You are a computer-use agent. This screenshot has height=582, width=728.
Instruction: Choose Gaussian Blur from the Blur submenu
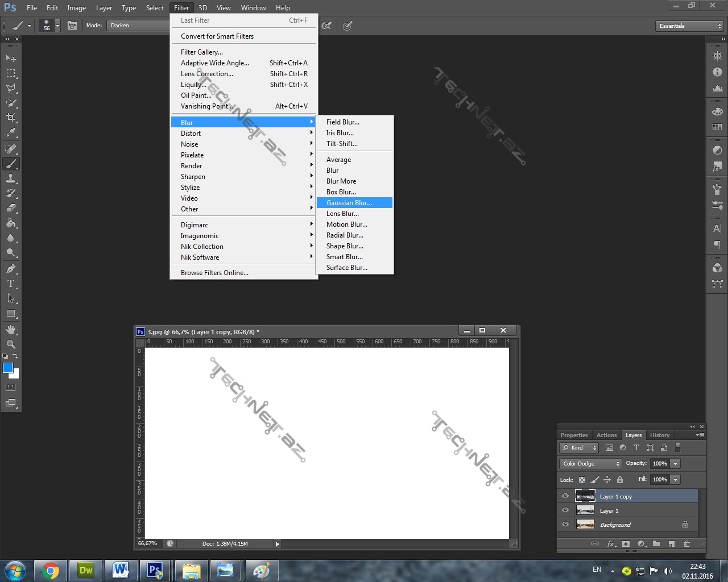point(349,203)
